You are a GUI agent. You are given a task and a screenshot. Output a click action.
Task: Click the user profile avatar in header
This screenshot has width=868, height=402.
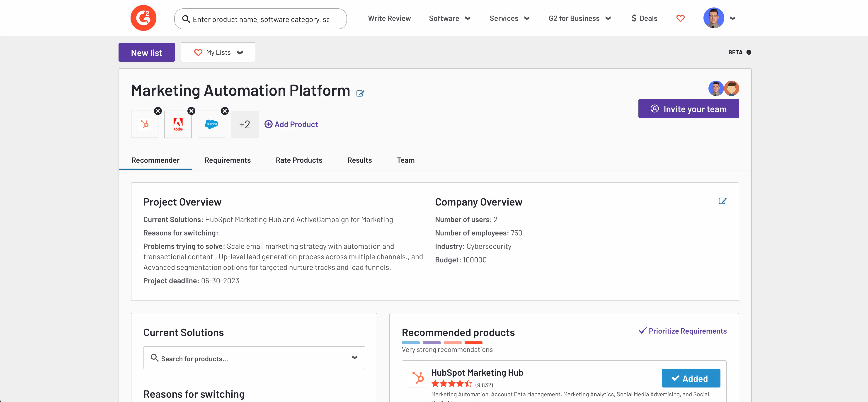pos(714,18)
